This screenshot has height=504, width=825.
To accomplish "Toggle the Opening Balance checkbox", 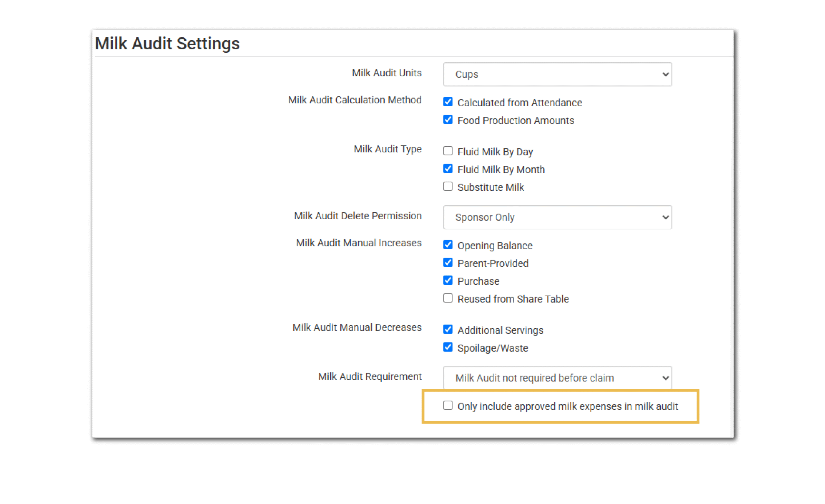I will pyautogui.click(x=448, y=245).
